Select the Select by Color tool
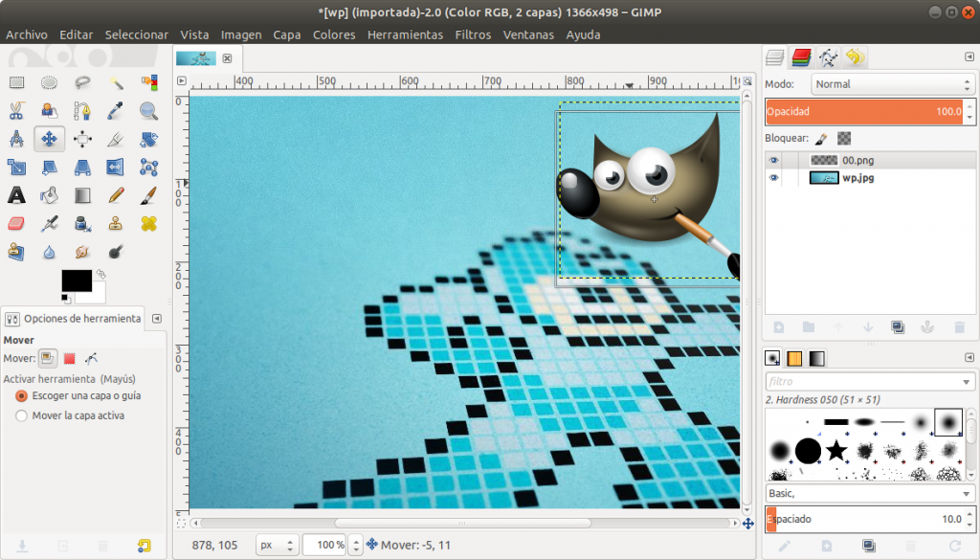980x560 pixels. [148, 82]
